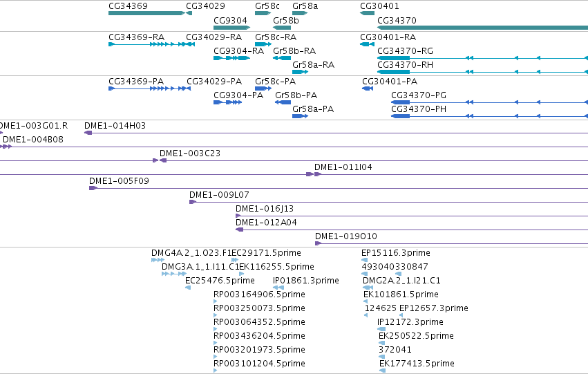Select the Gr58a-PA protein
This screenshot has width=588, height=374.
[300, 116]
